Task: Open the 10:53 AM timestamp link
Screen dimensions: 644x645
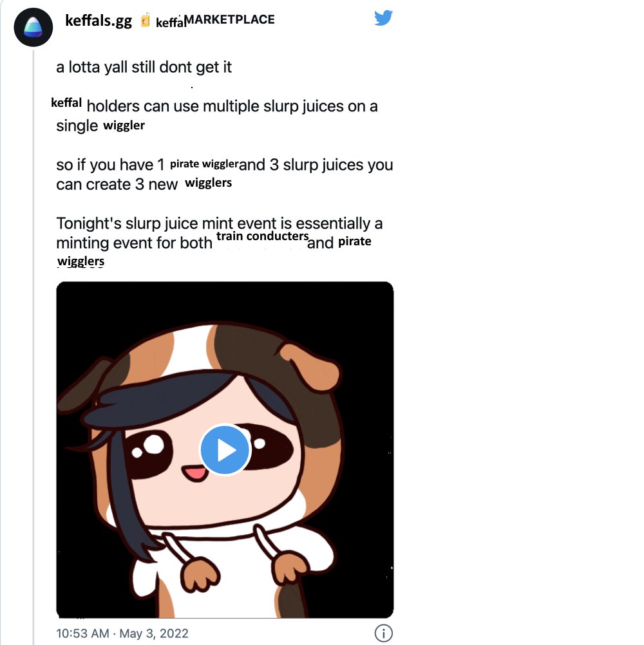Action: tap(82, 633)
